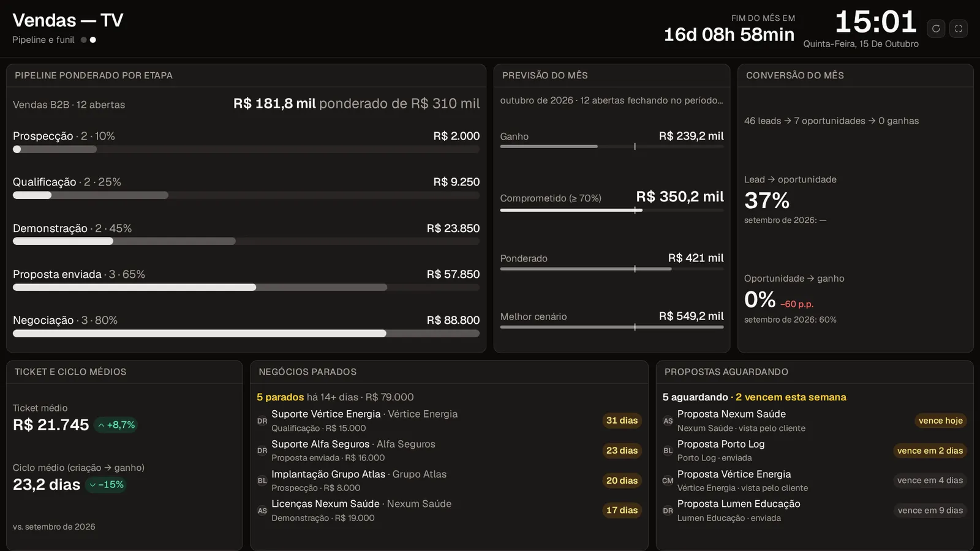Open the Implantação Grupo Atlas deal

(x=449, y=481)
